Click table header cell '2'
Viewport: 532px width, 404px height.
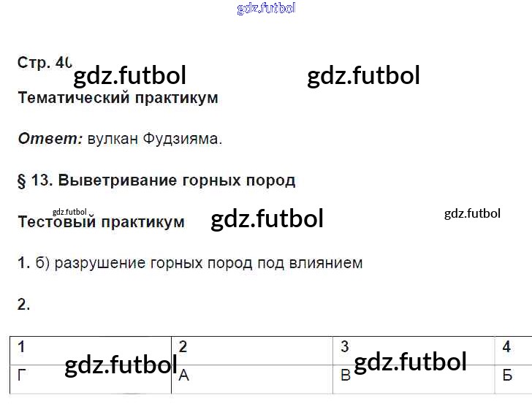click(x=183, y=348)
